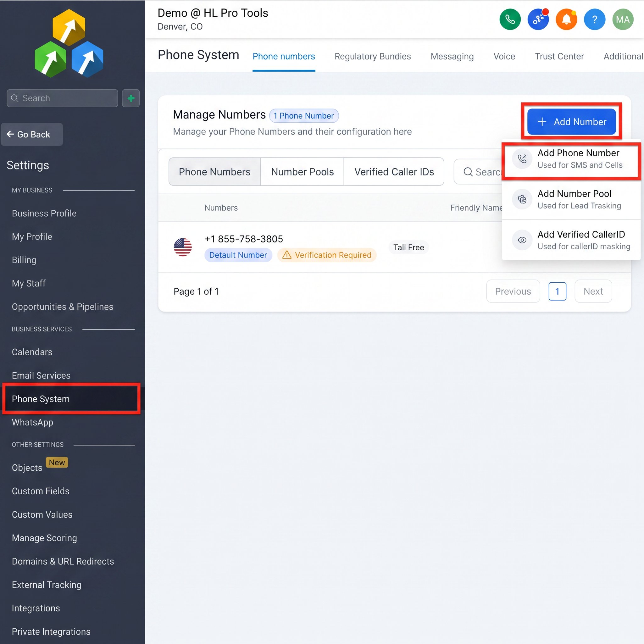Click the Verification Required warning badge
This screenshot has height=644, width=644.
click(327, 255)
